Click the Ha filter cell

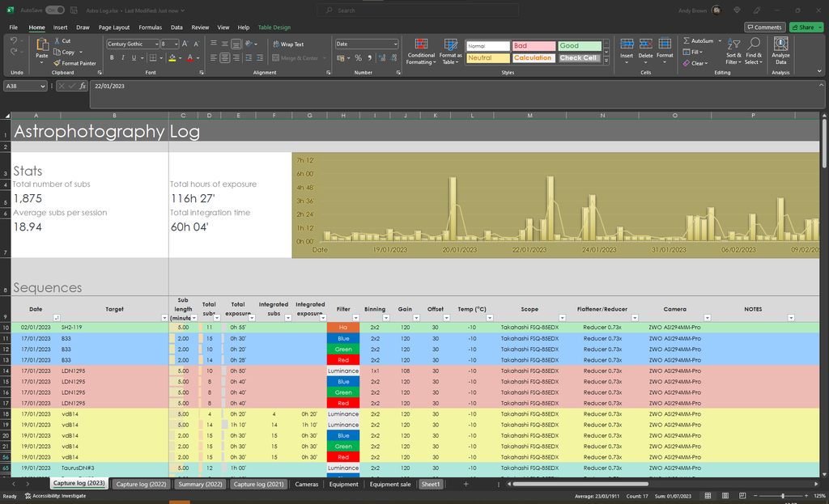click(343, 328)
